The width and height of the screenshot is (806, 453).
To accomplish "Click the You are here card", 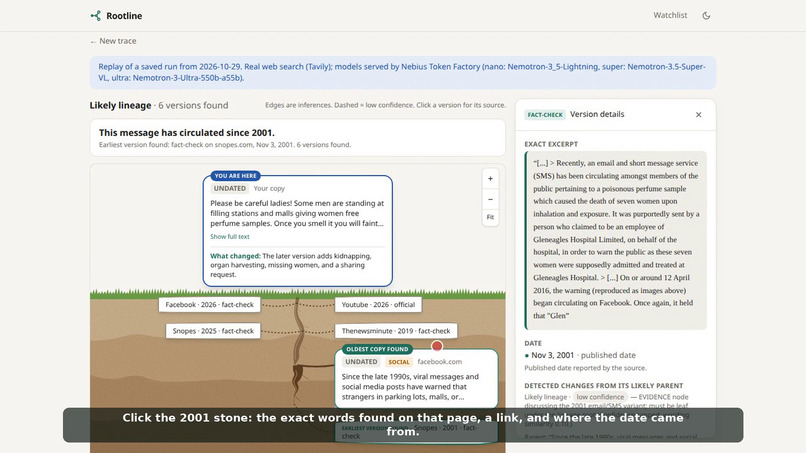I will pos(298,231).
